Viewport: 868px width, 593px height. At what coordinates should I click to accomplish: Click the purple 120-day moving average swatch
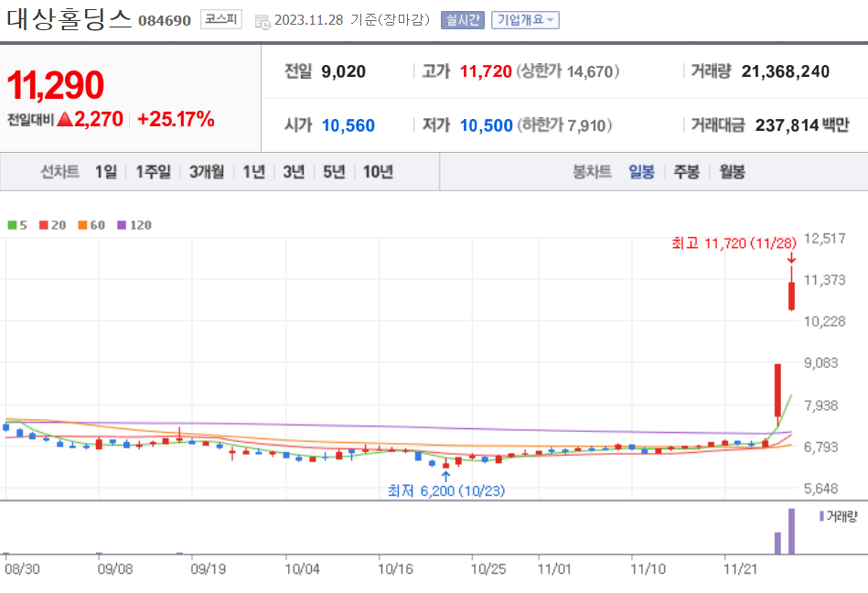point(122,225)
